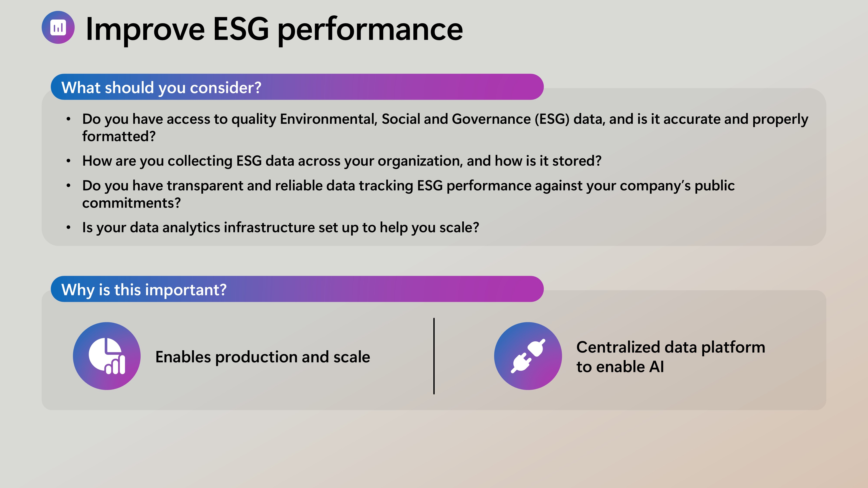Click the plug connector icon
This screenshot has width=868, height=488.
(x=528, y=356)
